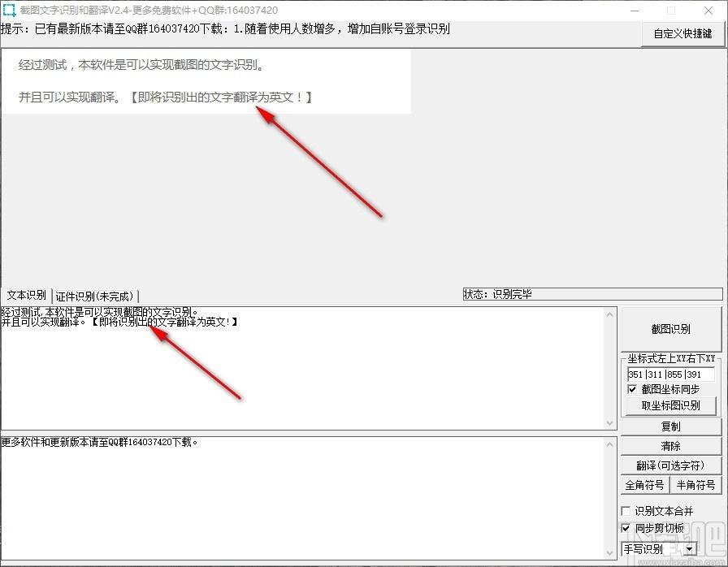Switch to the 文本识别 tab
The height and width of the screenshot is (567, 728).
(x=27, y=295)
